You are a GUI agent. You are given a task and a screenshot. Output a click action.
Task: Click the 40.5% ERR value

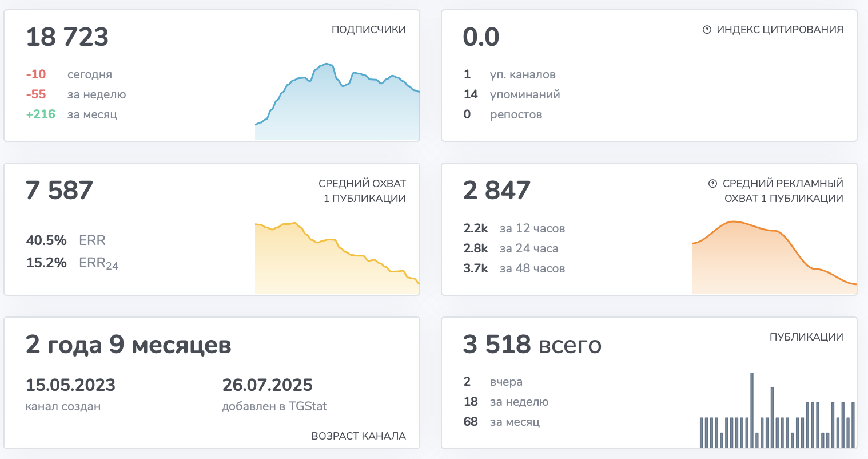click(x=46, y=240)
